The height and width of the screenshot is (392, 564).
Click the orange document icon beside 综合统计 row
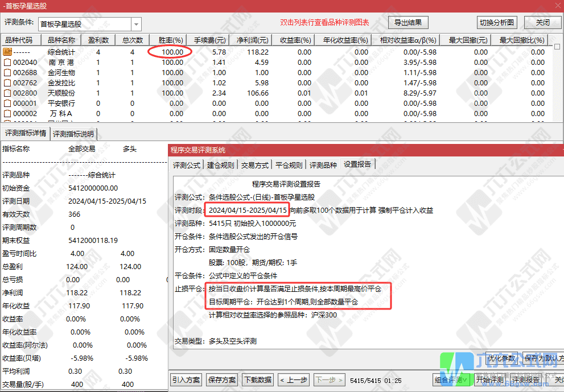coord(7,51)
